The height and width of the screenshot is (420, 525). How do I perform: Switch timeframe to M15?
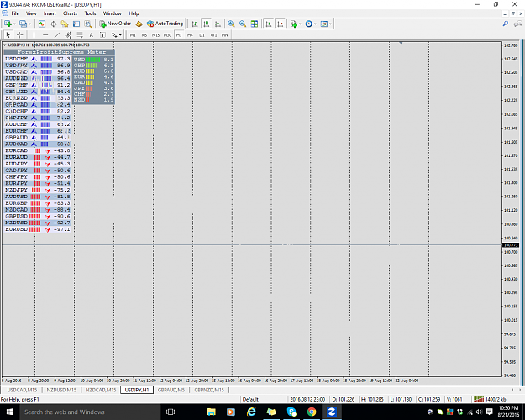(x=155, y=34)
